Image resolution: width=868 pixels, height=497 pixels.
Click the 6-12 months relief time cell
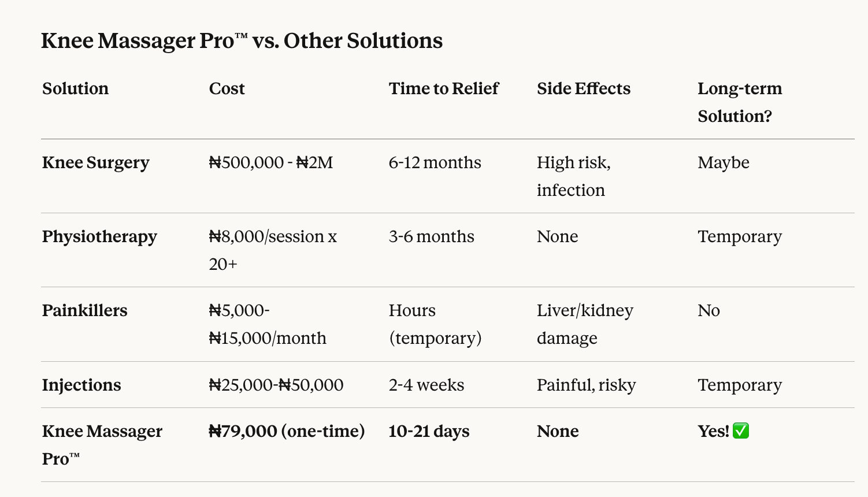[435, 162]
